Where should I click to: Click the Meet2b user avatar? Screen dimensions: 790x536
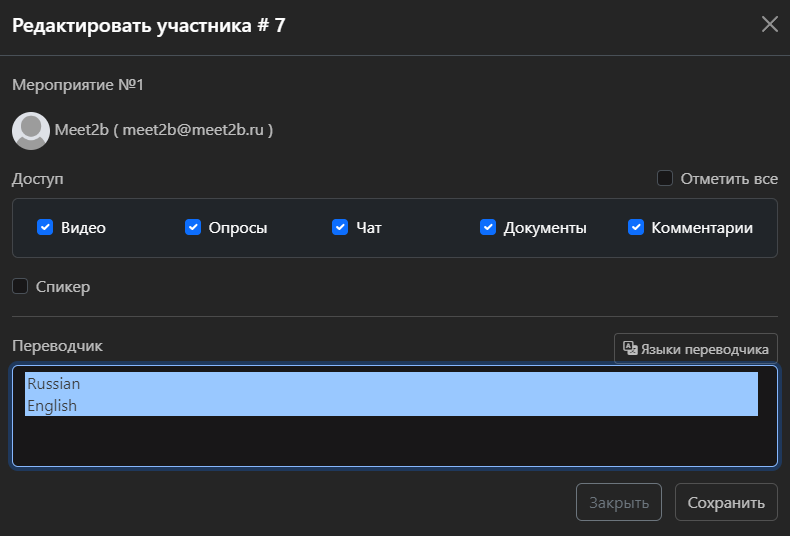31,130
